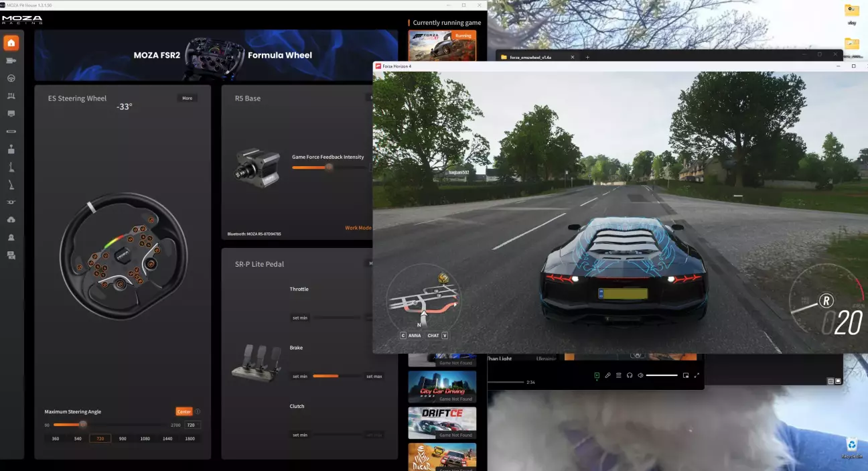Mute the media player speaker icon
Image resolution: width=868 pixels, height=471 pixels.
click(x=641, y=375)
